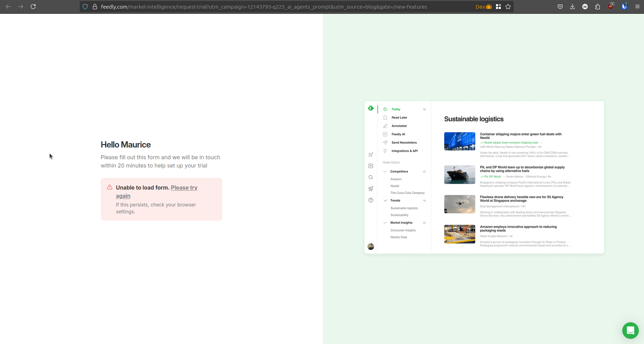The height and width of the screenshot is (344, 644).
Task: Collapse the Competitors feed group
Action: (385, 171)
